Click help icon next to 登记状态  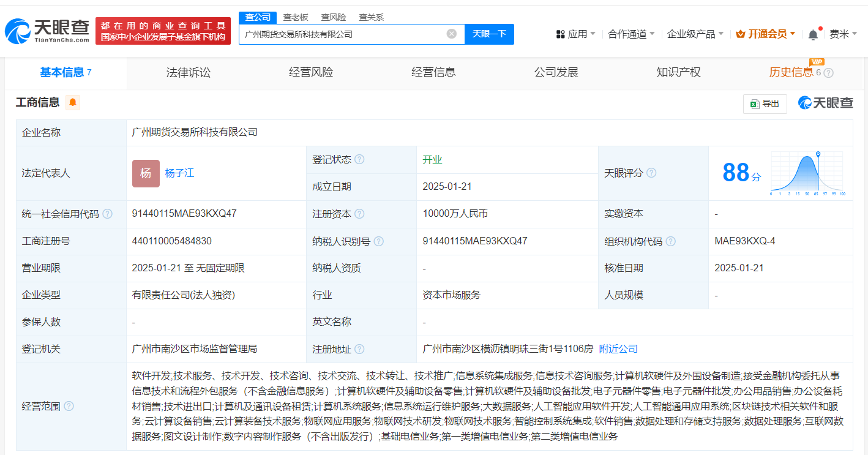pos(359,160)
